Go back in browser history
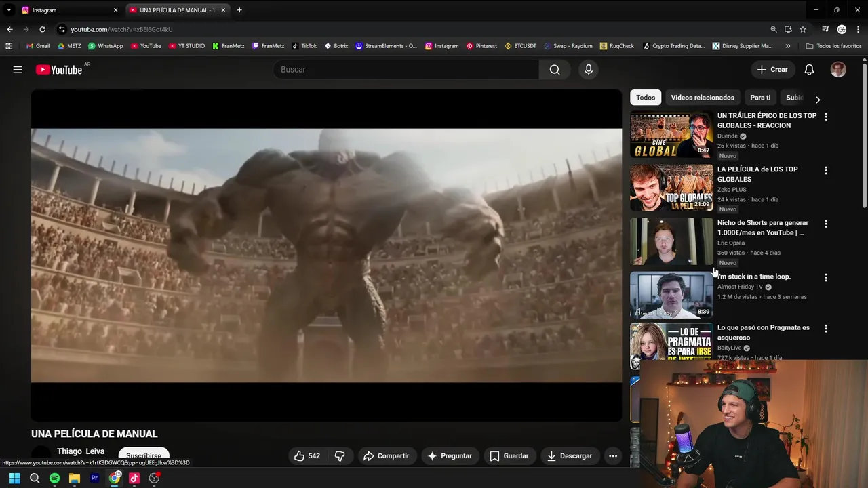 [x=9, y=29]
